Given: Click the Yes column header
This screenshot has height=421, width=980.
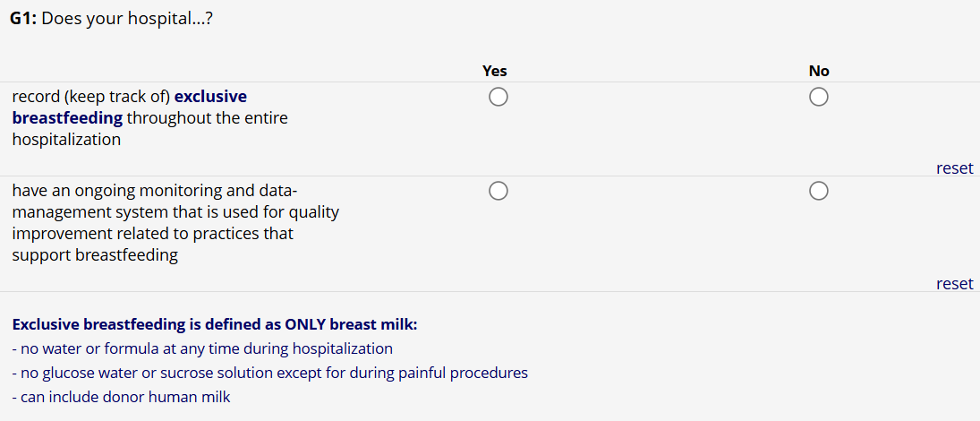Looking at the screenshot, I should 494,71.
